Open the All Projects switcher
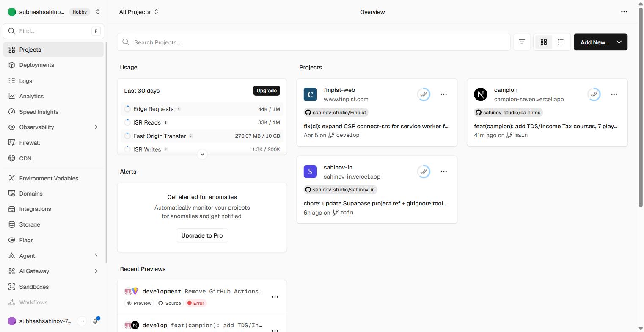The height and width of the screenshot is (332, 644). coord(139,12)
